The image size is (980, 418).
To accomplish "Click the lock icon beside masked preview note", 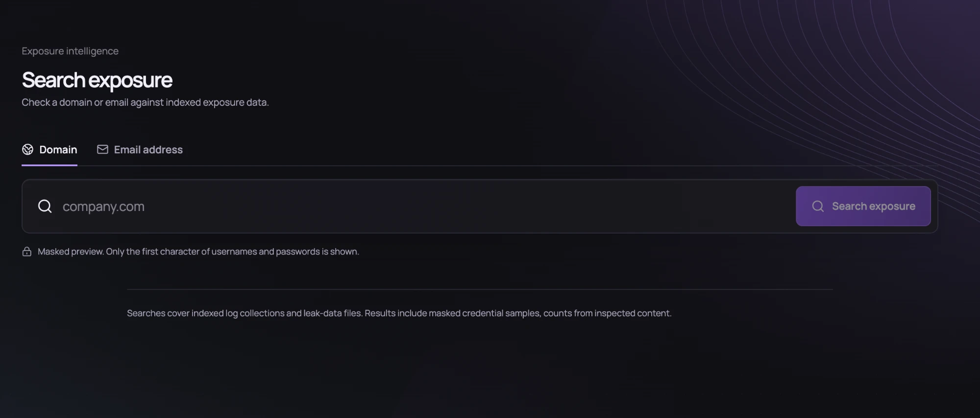I will pos(27,252).
